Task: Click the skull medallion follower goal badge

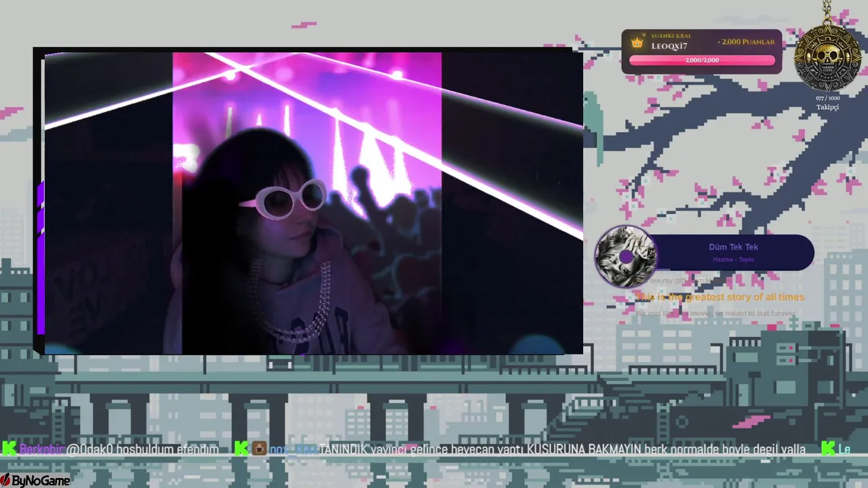Action: (827, 58)
